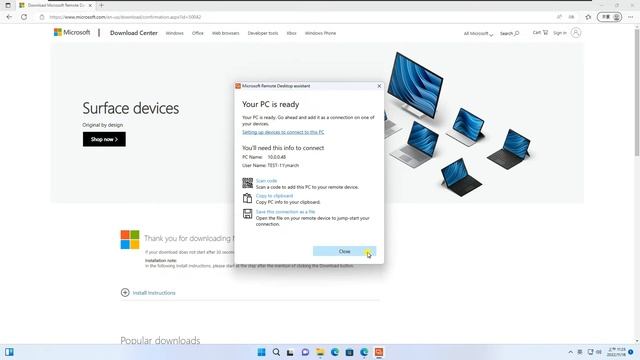Image resolution: width=640 pixels, height=360 pixels.
Task: Click the Scan code QR icon
Action: coord(247,183)
